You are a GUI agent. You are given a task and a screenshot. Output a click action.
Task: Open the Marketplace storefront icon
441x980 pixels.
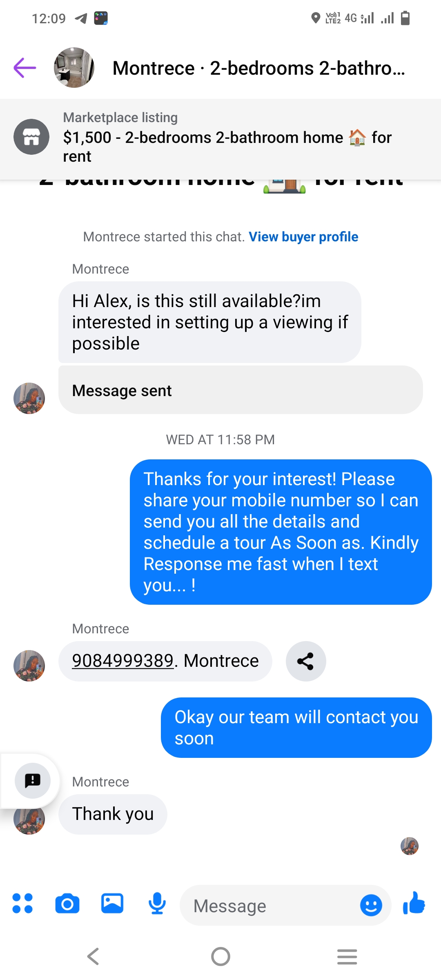31,137
